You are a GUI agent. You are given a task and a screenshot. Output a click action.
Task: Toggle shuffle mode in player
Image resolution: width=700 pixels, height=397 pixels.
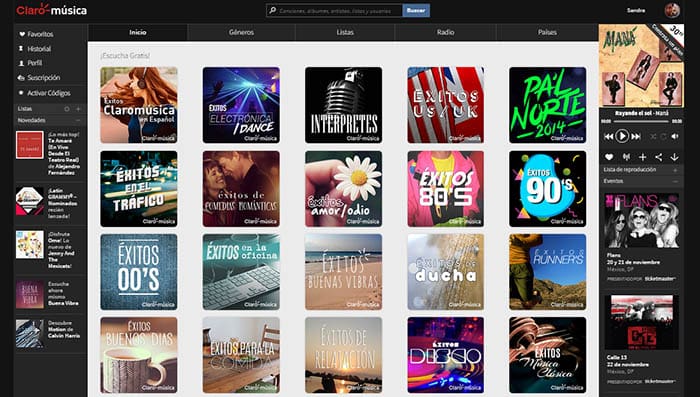point(653,136)
